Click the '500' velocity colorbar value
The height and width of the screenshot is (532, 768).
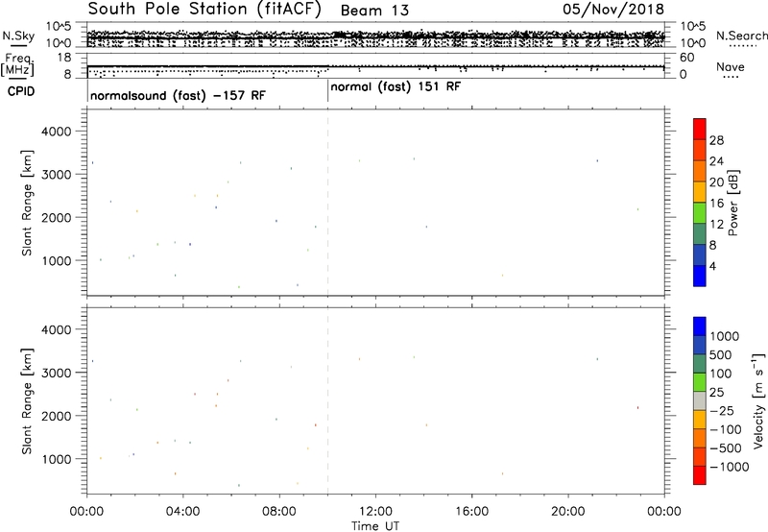(x=720, y=355)
